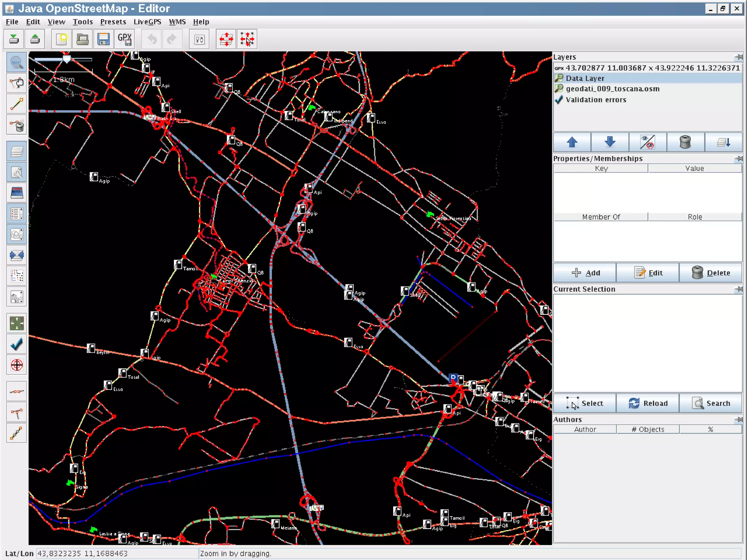Open the Edit menu
The height and width of the screenshot is (560, 747).
tap(33, 22)
